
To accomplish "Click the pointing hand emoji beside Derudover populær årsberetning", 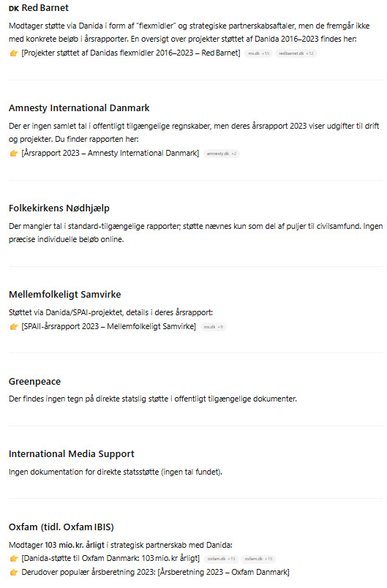I will coord(14,572).
